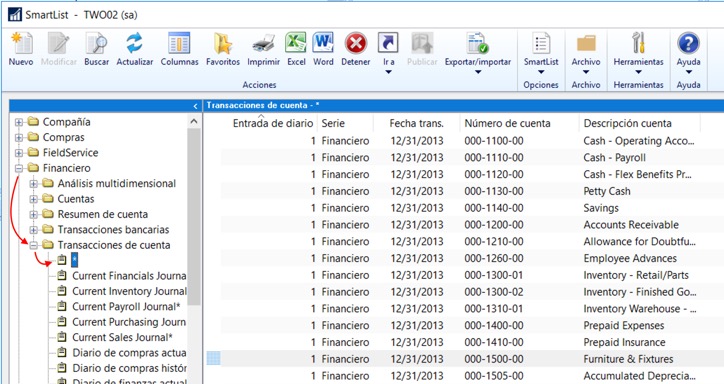Select Inventory - Retail/Parts row
Screen dimensions: 724x384
(x=472, y=275)
